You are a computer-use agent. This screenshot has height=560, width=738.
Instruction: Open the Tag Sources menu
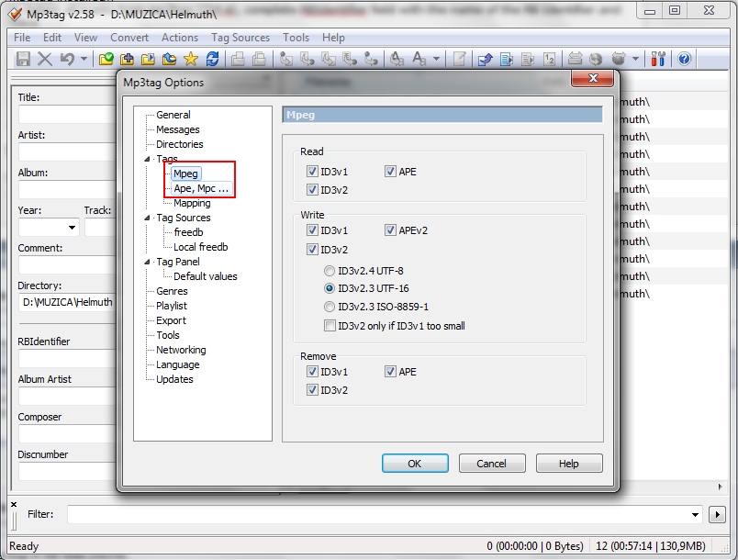pyautogui.click(x=240, y=38)
